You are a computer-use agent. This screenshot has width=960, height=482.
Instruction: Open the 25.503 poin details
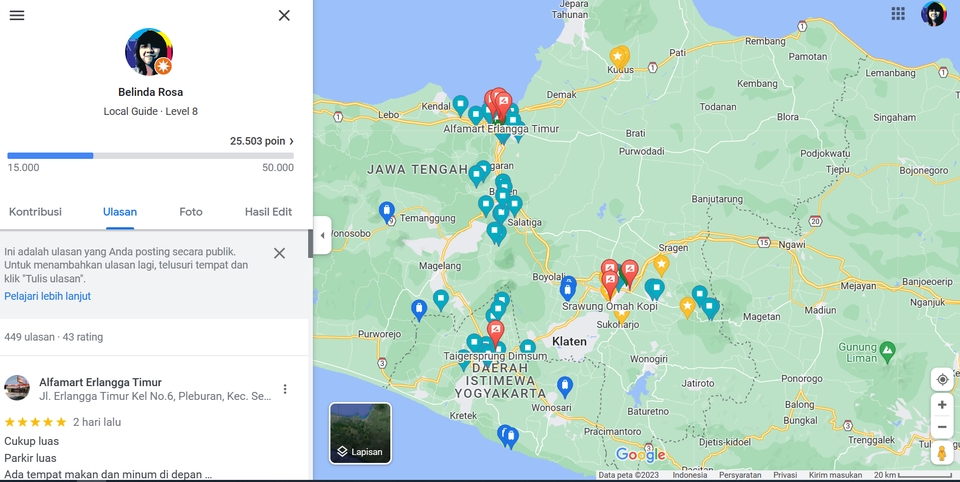pyautogui.click(x=261, y=141)
